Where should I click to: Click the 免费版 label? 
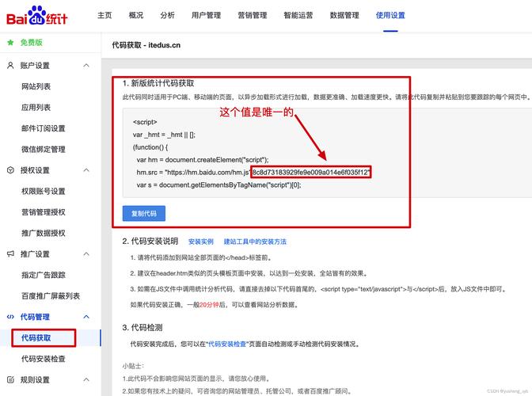(x=31, y=43)
